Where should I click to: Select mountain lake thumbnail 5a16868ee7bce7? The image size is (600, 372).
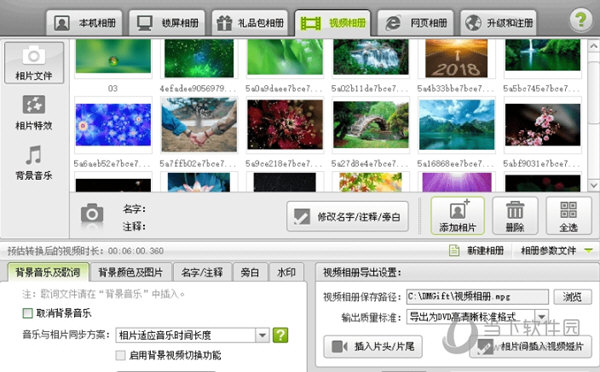click(457, 125)
